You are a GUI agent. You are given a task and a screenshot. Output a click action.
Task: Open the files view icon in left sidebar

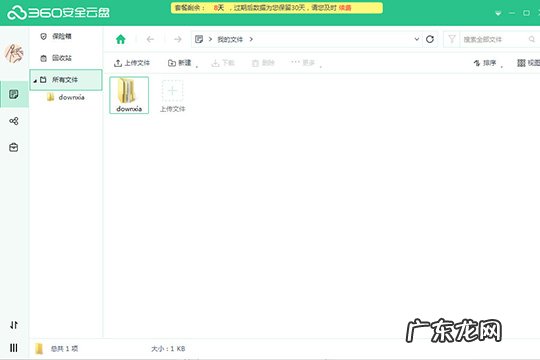14,94
